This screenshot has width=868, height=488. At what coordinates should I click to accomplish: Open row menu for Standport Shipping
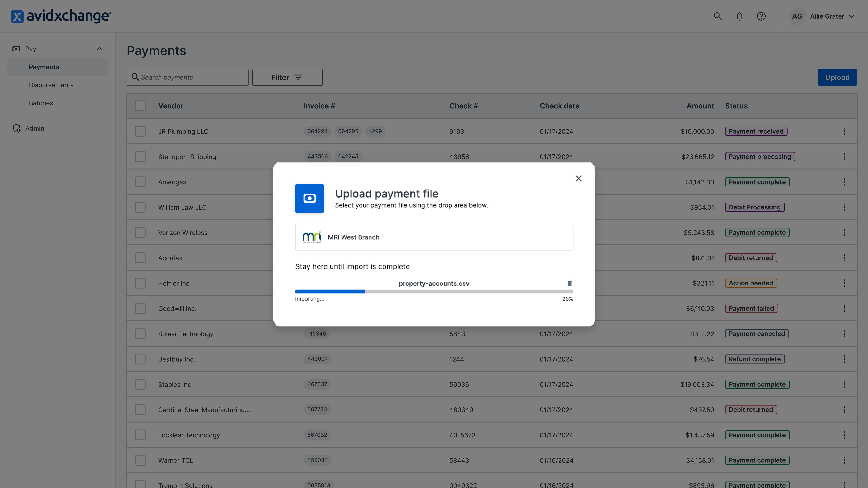(x=844, y=157)
